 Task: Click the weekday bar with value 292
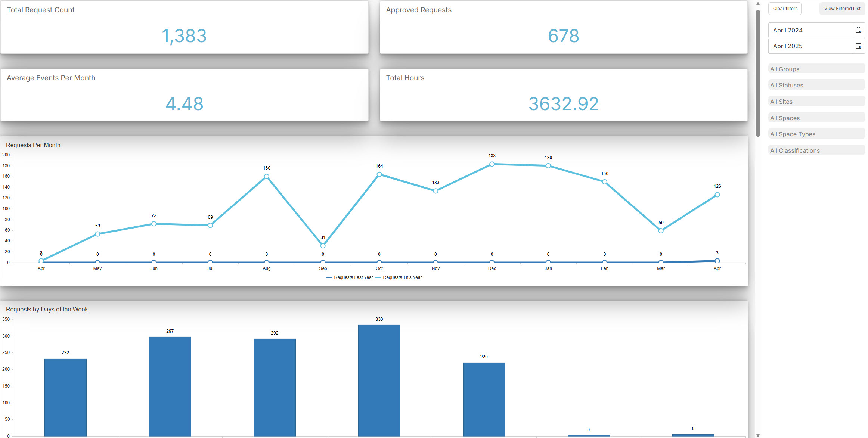[275, 387]
